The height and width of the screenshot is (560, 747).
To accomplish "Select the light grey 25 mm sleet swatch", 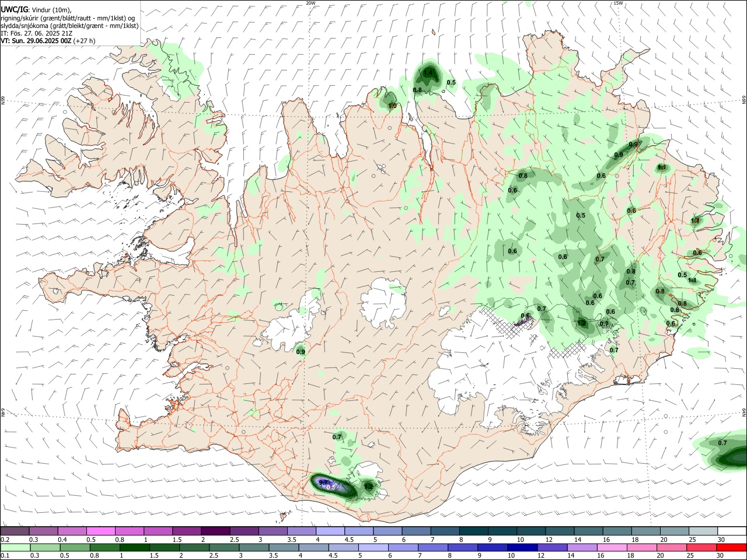I will click(703, 531).
